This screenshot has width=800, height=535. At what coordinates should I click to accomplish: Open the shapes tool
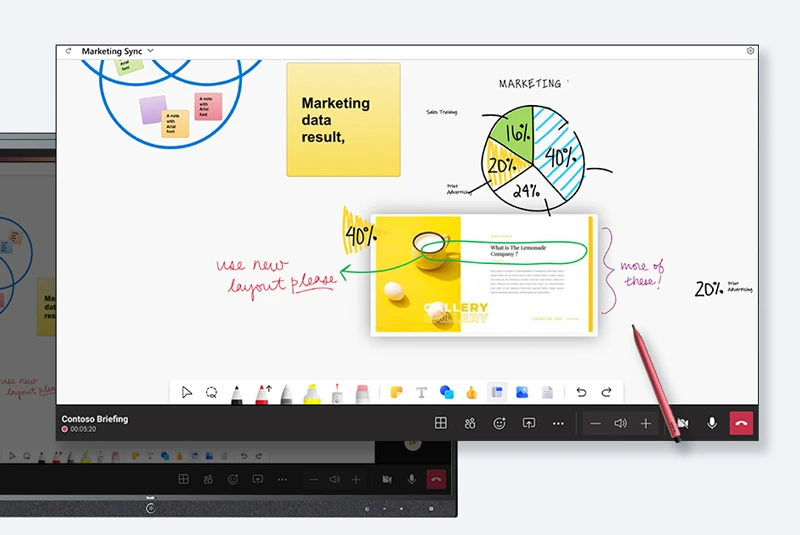tap(447, 393)
